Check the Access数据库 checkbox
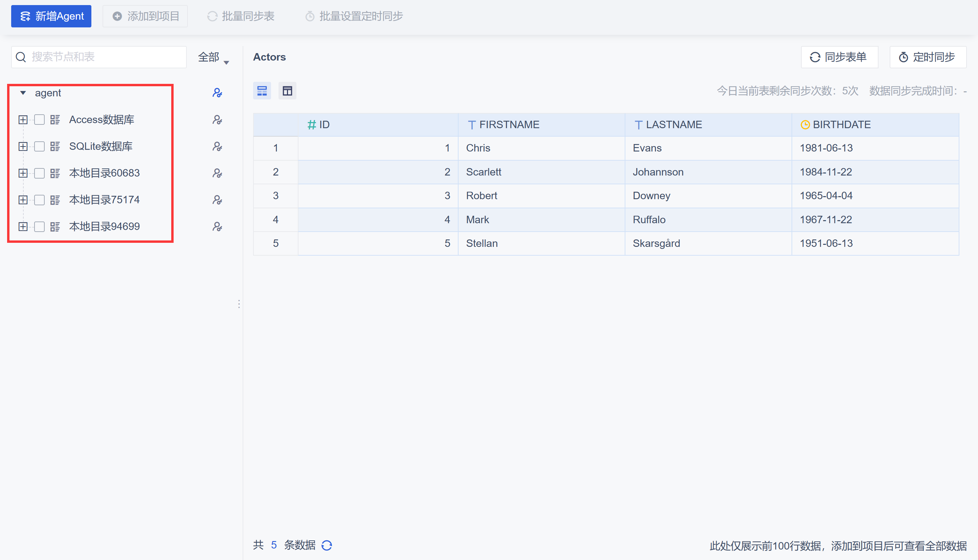Viewport: 978px width, 560px height. (39, 120)
